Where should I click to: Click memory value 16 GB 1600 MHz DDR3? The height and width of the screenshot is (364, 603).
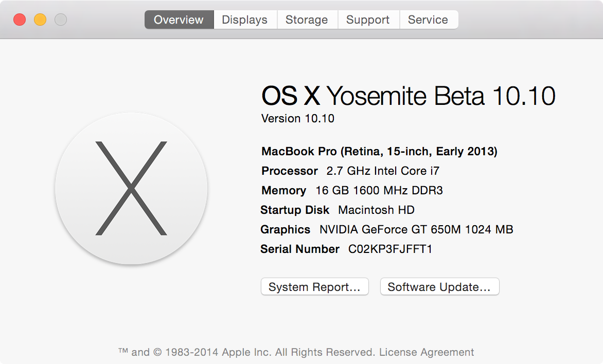pyautogui.click(x=379, y=190)
